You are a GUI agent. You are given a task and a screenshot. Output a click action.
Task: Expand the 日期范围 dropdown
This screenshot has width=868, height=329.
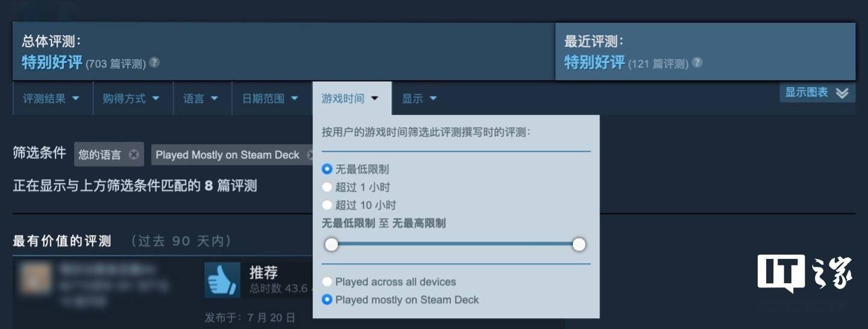(271, 98)
